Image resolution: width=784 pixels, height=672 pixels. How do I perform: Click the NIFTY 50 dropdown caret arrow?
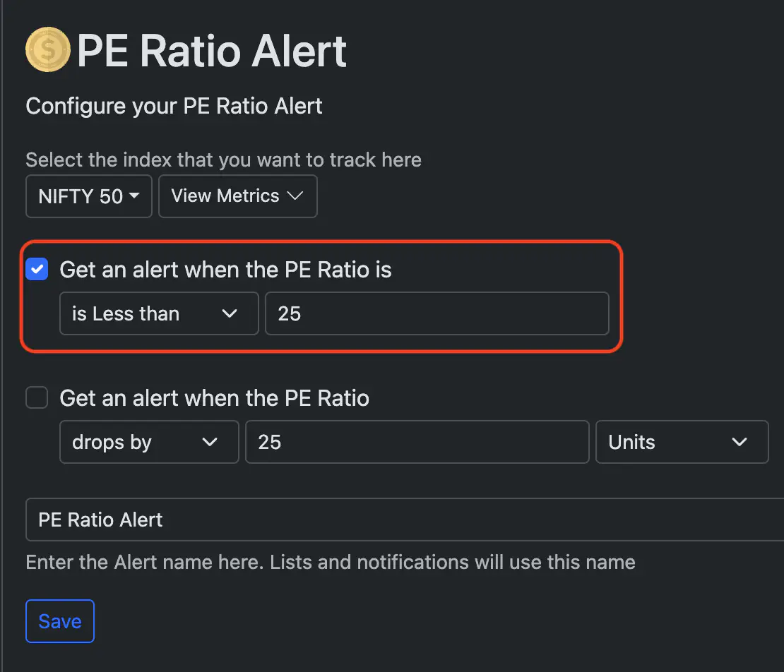coord(134,196)
